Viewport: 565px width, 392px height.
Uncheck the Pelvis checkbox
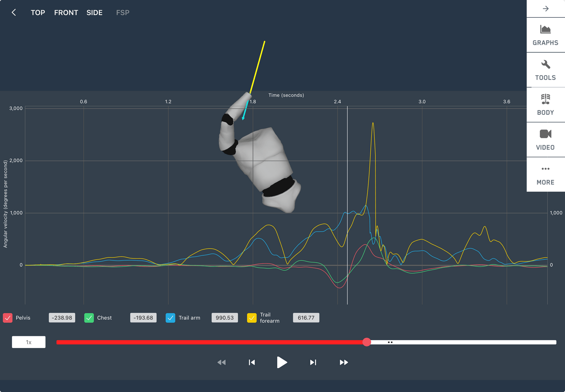click(8, 318)
